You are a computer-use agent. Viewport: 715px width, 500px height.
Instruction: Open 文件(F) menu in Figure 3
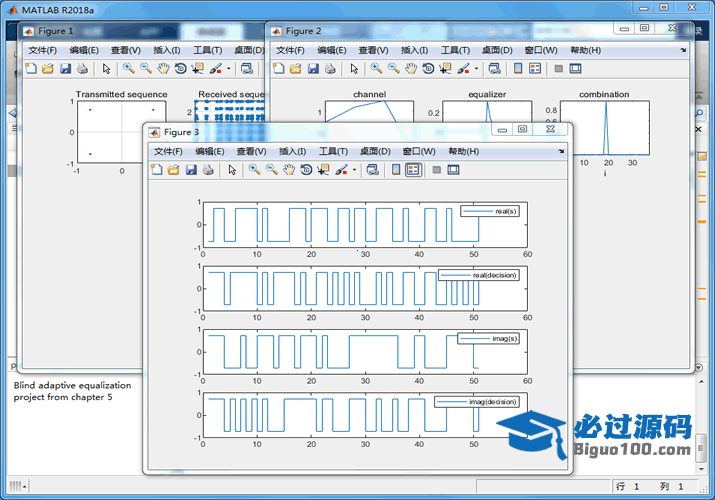168,151
